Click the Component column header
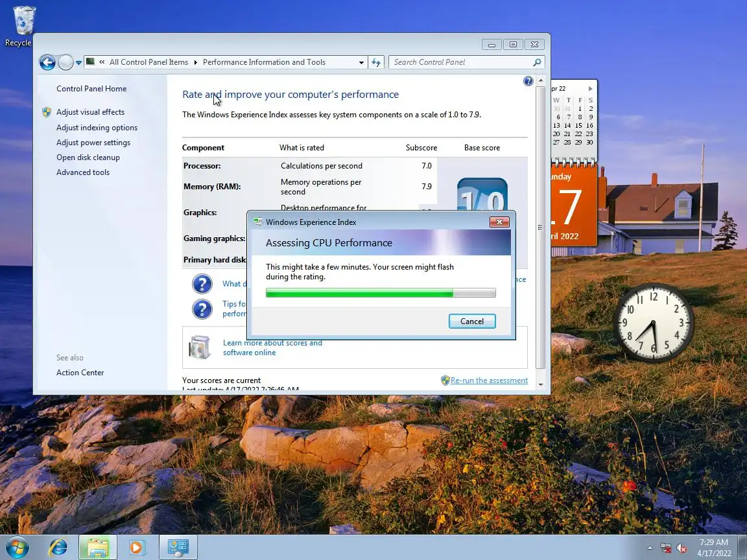747x560 pixels. 203,148
